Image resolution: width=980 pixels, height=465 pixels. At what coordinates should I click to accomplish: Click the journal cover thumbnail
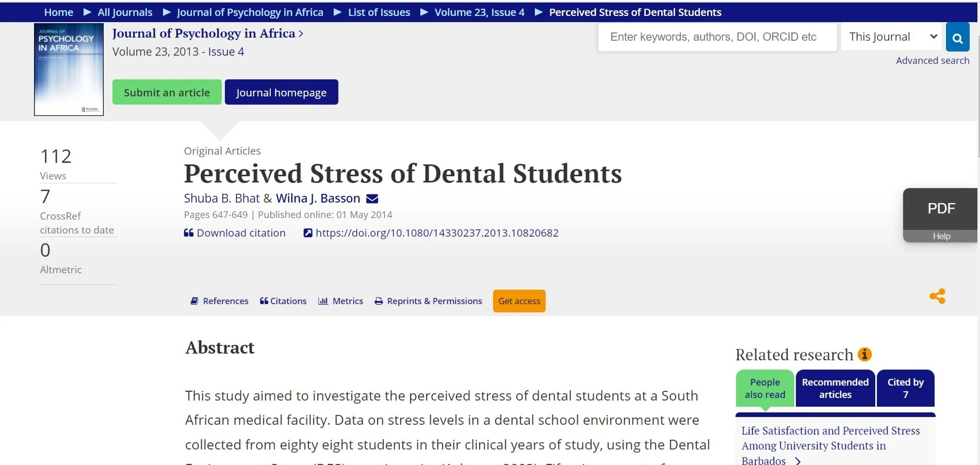pos(69,70)
